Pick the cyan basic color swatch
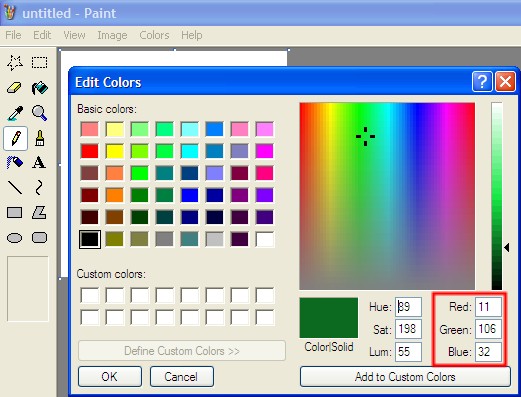 190,151
